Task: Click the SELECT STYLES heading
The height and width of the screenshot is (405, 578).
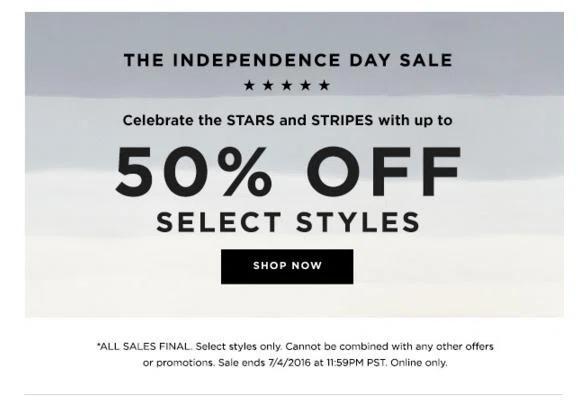Action: click(x=288, y=222)
